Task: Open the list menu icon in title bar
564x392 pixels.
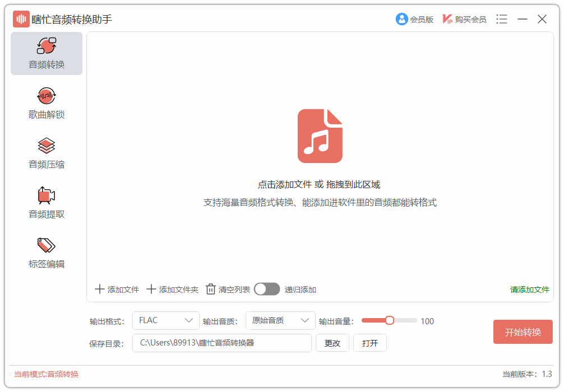Action: [502, 19]
